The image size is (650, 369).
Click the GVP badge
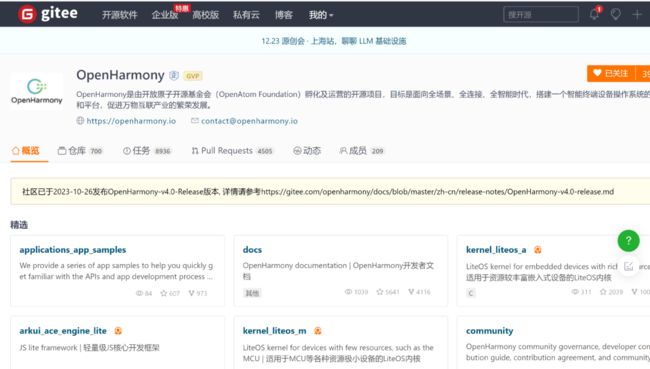tap(193, 76)
